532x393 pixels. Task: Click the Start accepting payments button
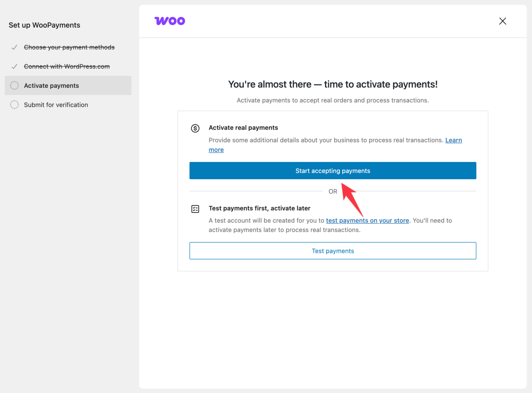click(x=333, y=170)
